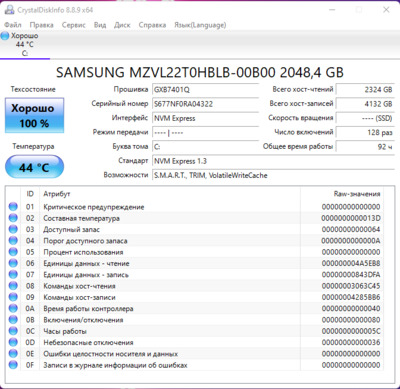Select the Доступный запас attribute name

tap(71, 230)
